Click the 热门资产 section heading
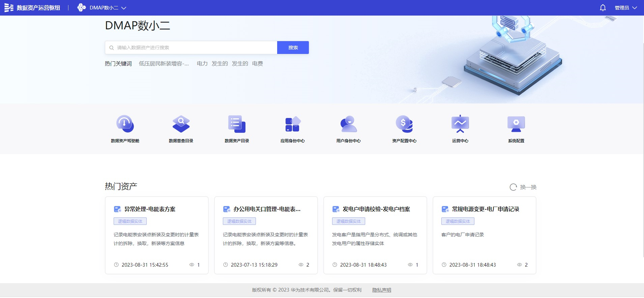 121,186
